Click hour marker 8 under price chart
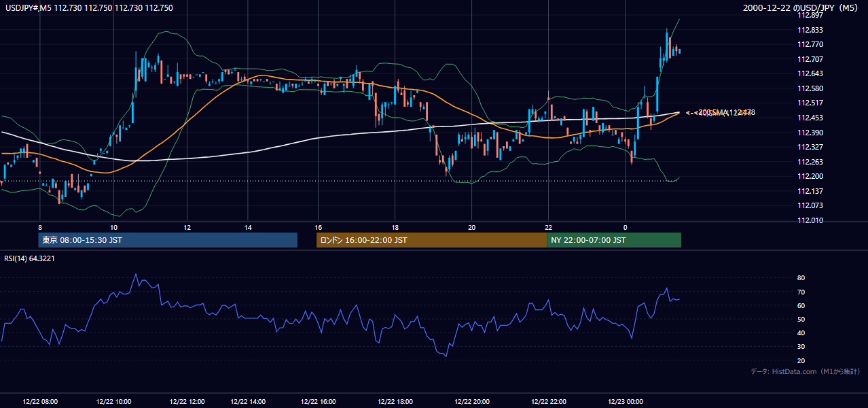 click(x=40, y=227)
